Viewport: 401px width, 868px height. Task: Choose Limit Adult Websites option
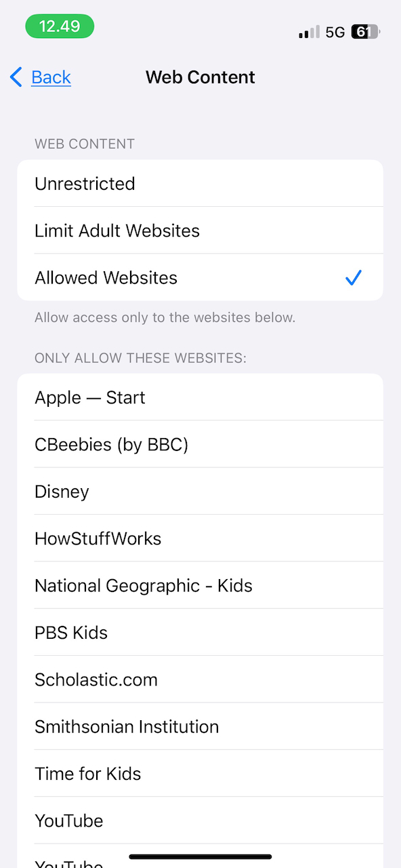(200, 231)
